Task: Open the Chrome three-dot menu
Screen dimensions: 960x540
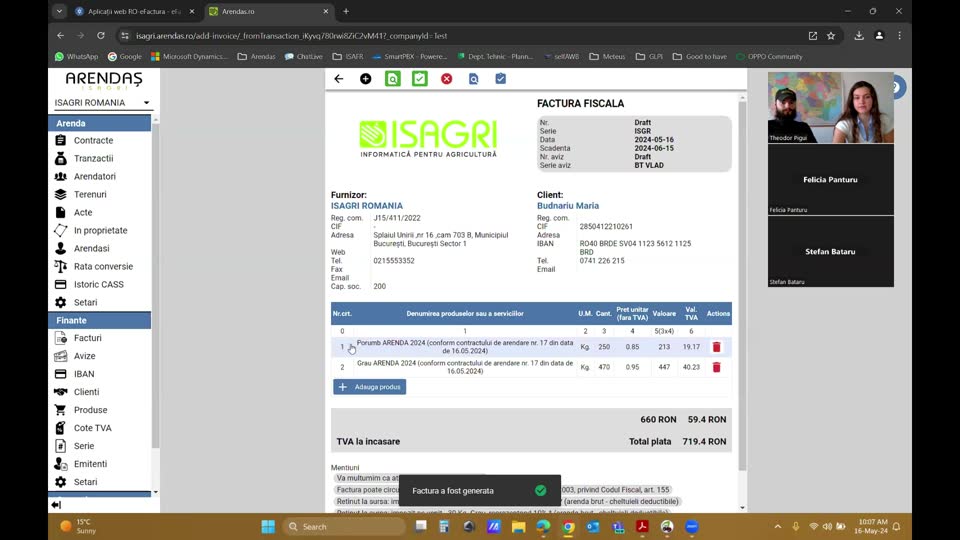Action: [899, 36]
